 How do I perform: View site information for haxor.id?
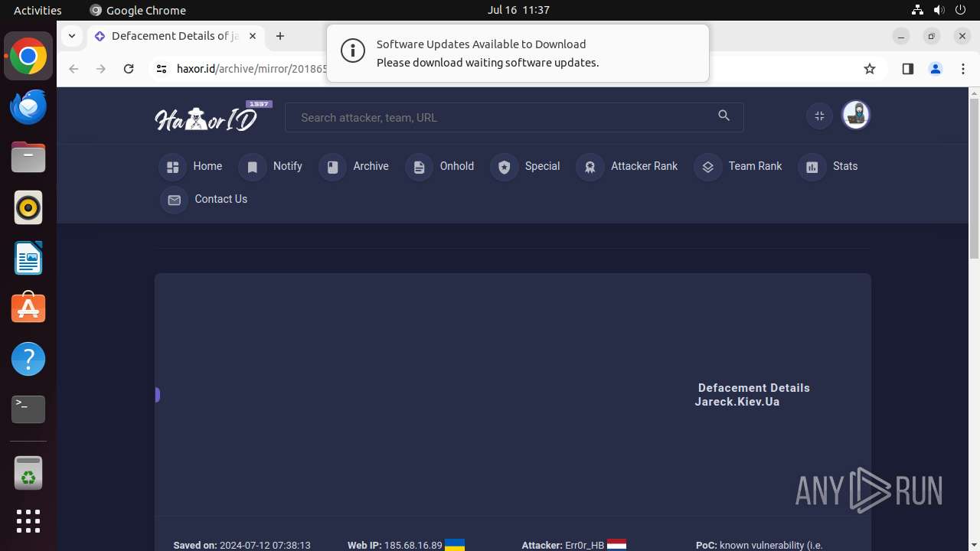coord(161,69)
